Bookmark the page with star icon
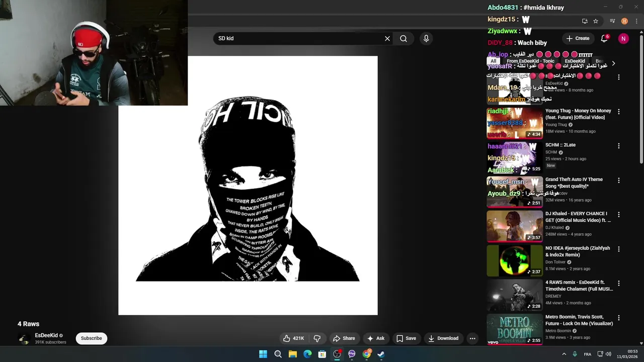The image size is (644, 362). (x=596, y=21)
